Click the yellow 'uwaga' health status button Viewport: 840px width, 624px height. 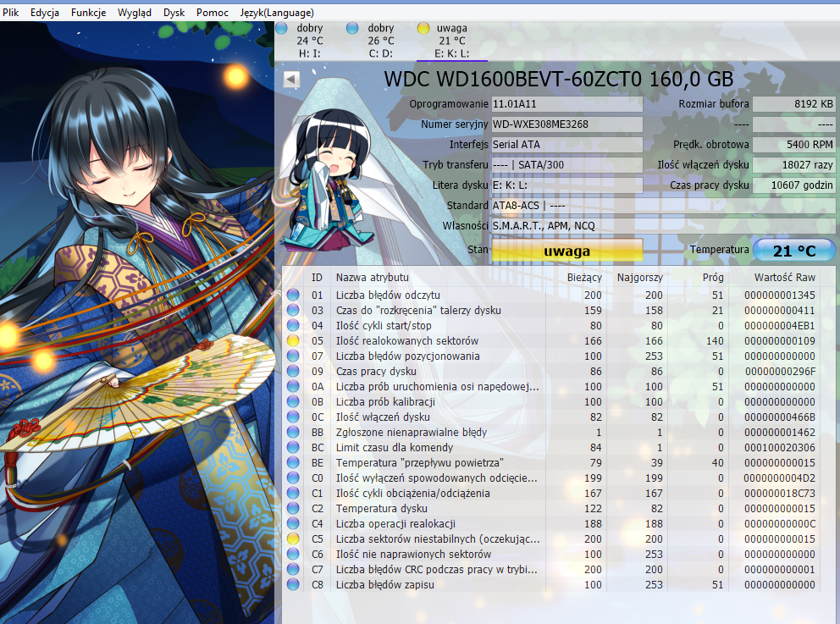pos(566,251)
